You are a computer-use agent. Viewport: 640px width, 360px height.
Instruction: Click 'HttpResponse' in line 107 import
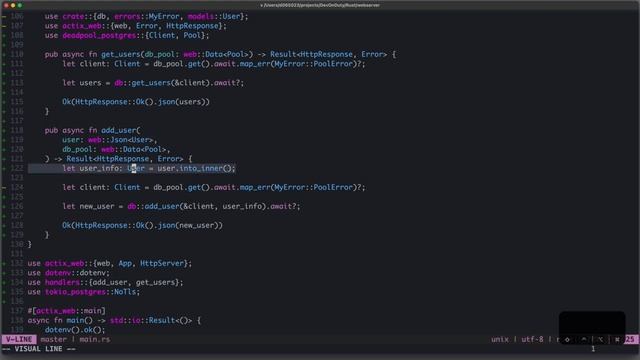pyautogui.click(x=192, y=26)
